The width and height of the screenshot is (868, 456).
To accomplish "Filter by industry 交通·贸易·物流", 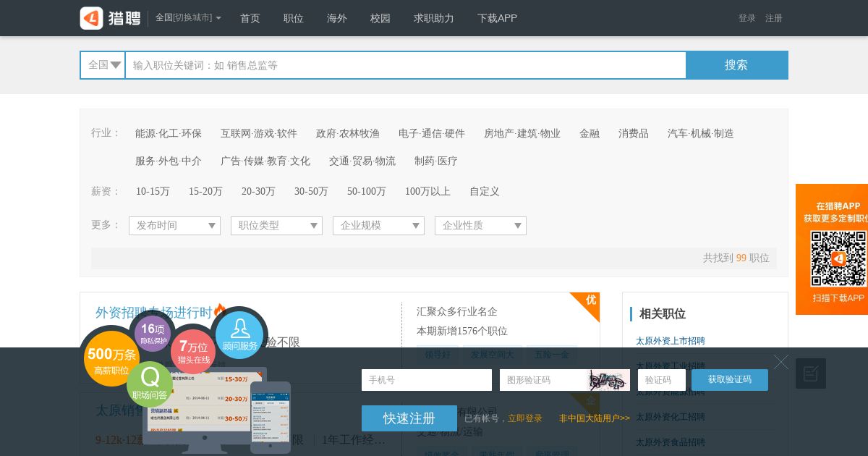I will (x=362, y=161).
